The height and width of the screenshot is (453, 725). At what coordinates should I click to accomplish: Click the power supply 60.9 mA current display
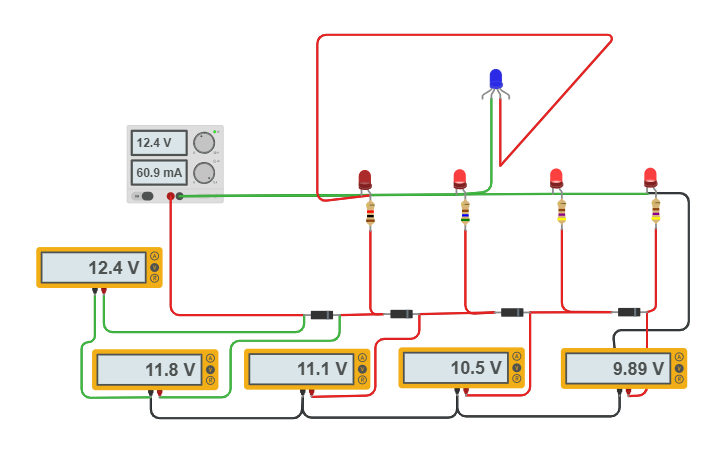tap(158, 173)
